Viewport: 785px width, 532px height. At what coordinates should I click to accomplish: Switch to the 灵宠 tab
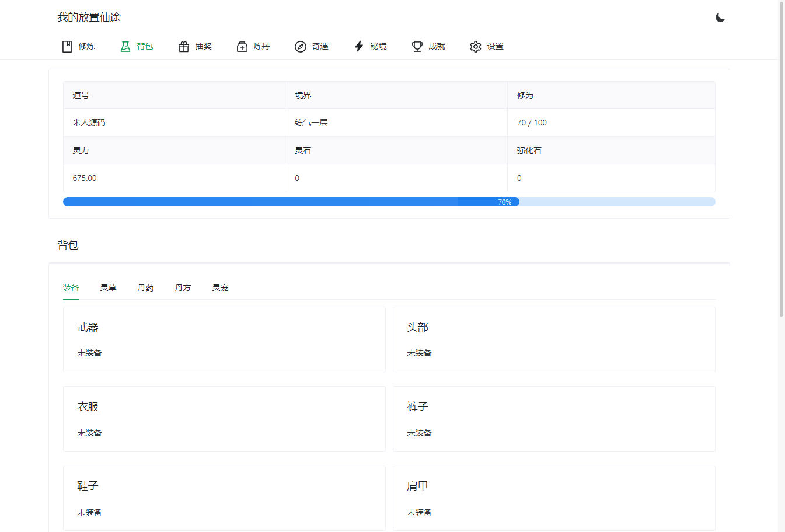[x=221, y=288]
